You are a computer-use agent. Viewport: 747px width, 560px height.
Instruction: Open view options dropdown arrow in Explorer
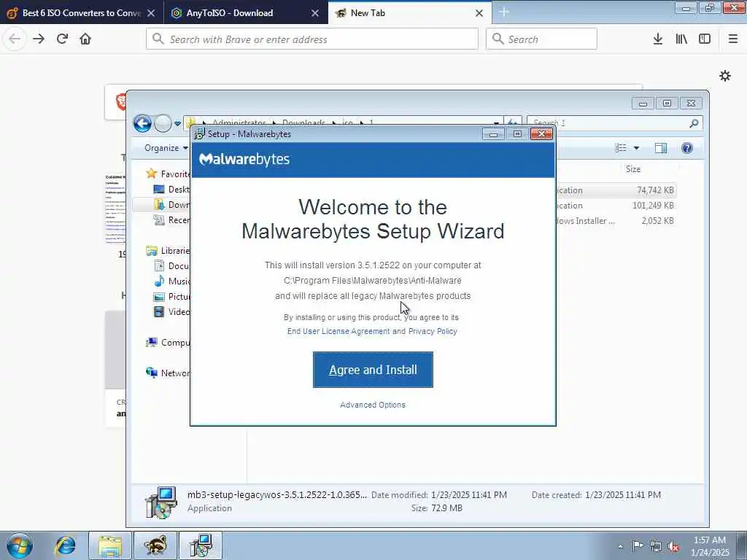(636, 148)
